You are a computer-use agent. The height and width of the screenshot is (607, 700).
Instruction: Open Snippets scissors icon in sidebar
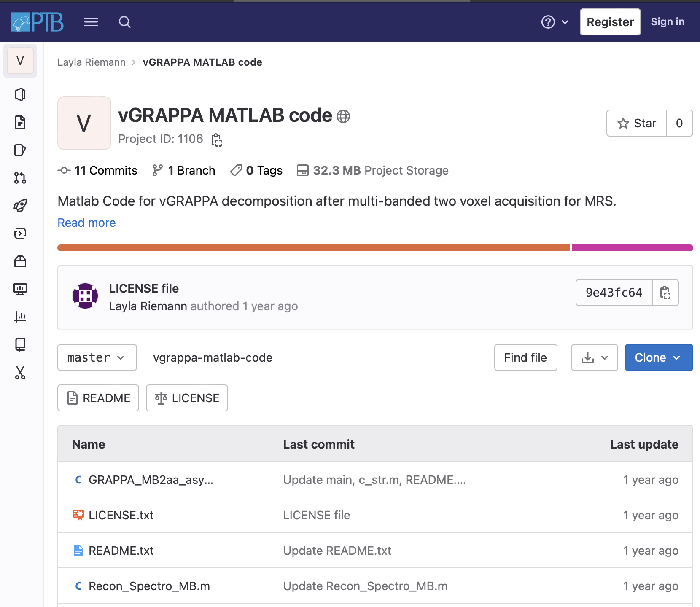[20, 373]
